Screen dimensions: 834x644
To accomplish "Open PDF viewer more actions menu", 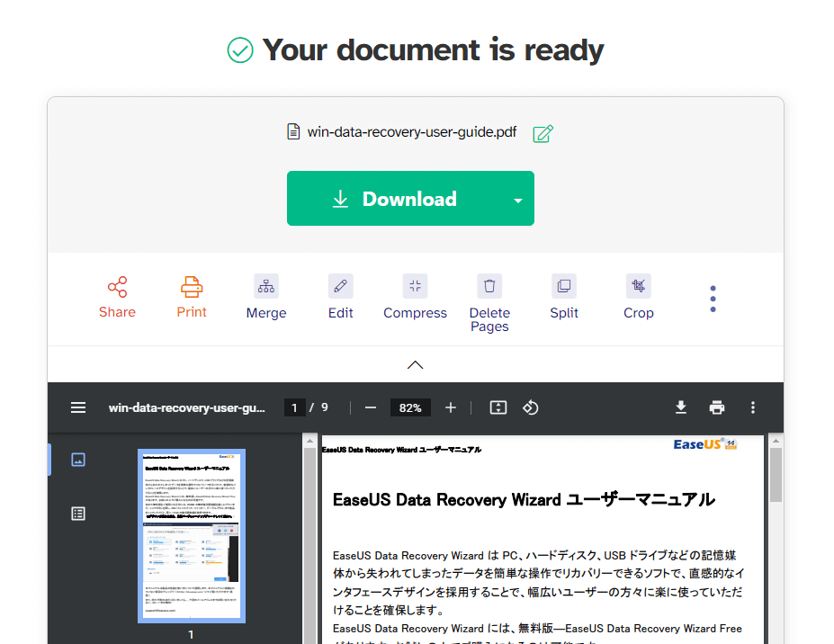I will click(753, 407).
